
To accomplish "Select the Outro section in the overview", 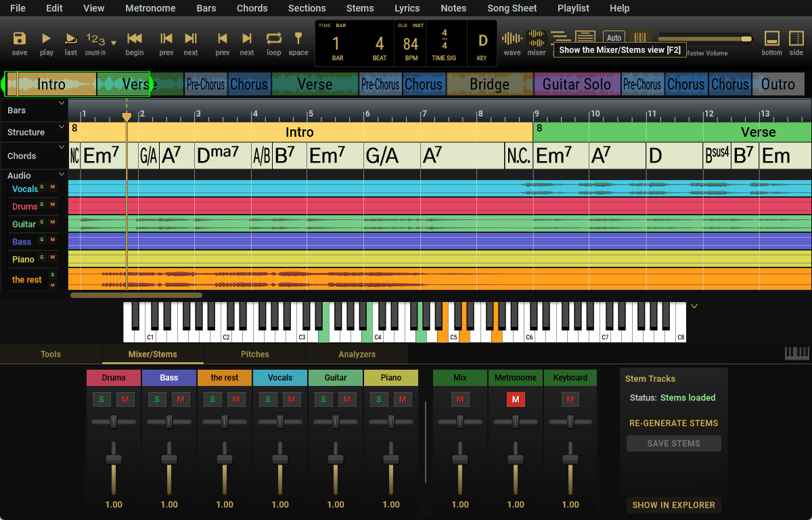I will point(778,85).
